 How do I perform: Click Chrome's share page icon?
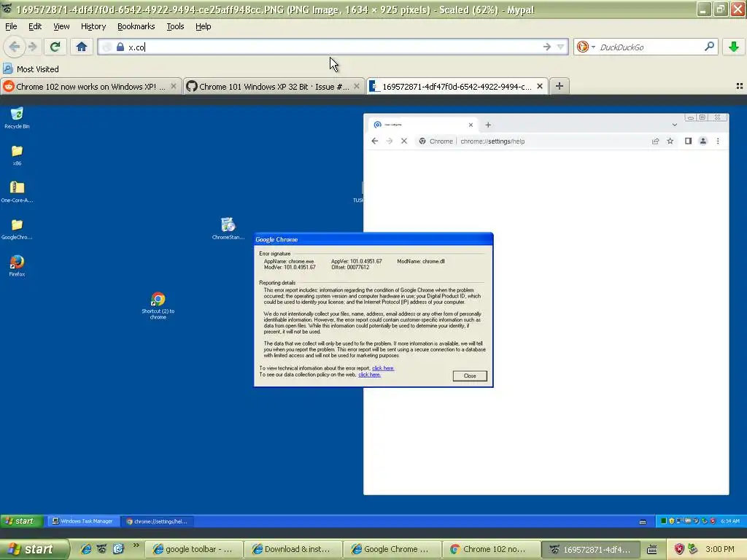(656, 141)
